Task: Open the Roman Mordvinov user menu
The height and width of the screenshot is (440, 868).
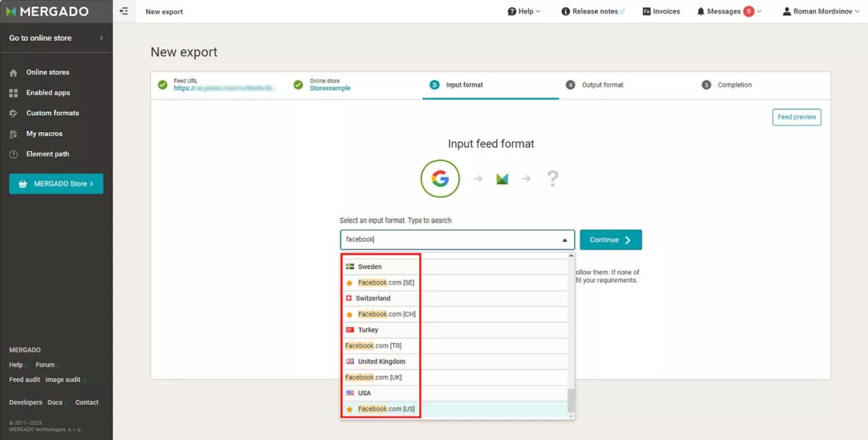Action: pyautogui.click(x=821, y=11)
